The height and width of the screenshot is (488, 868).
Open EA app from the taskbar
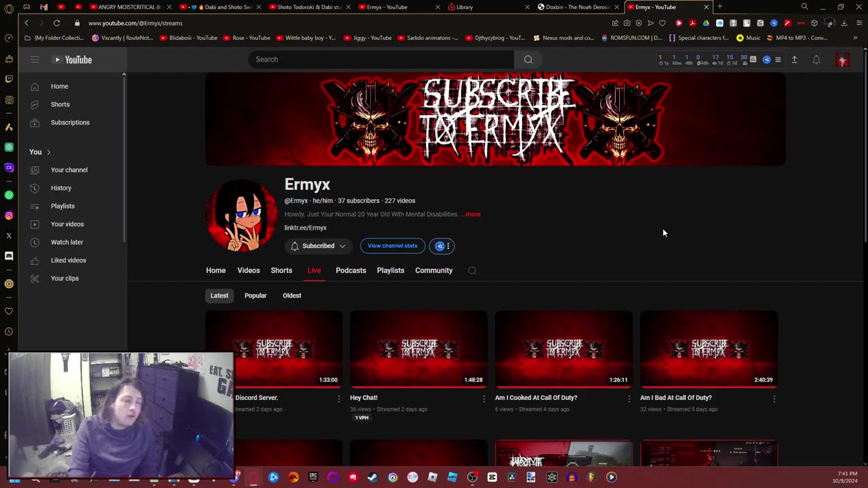[x=293, y=477]
